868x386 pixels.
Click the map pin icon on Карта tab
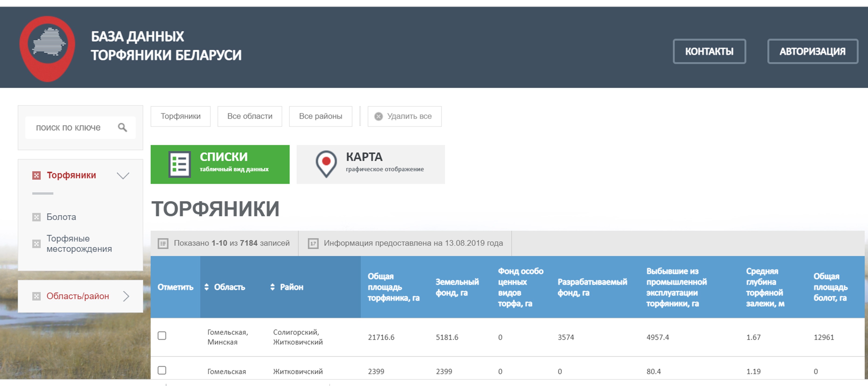(326, 164)
